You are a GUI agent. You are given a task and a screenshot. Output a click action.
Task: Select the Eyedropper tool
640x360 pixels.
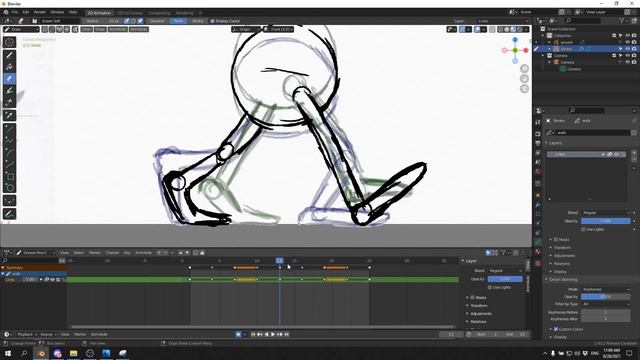click(x=9, y=116)
